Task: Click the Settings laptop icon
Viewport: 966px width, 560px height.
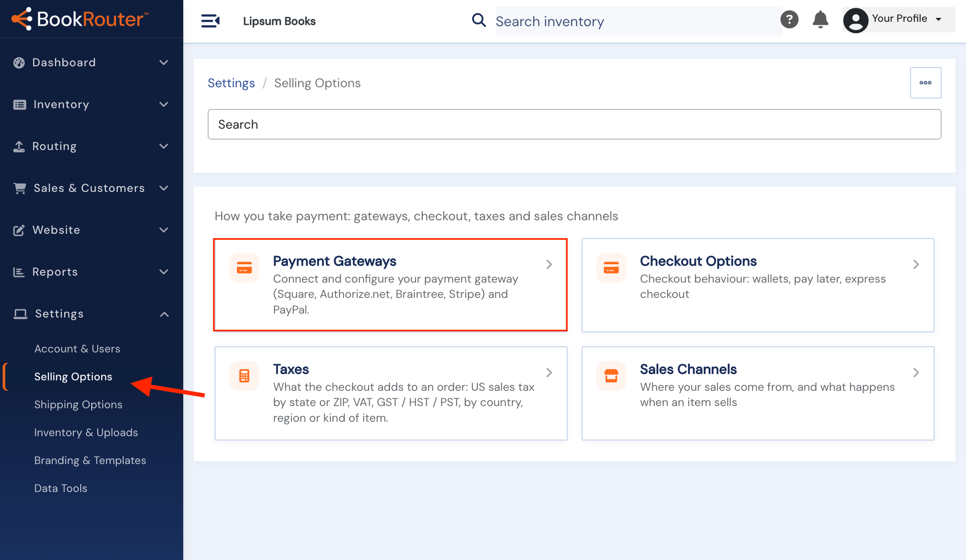Action: coord(20,314)
